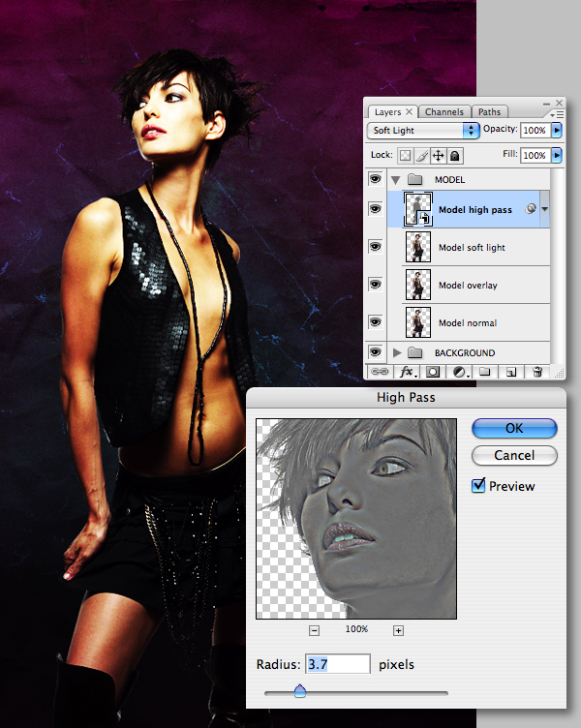The width and height of the screenshot is (581, 728).
Task: Open the Fill slider arrow
Action: coord(557,155)
